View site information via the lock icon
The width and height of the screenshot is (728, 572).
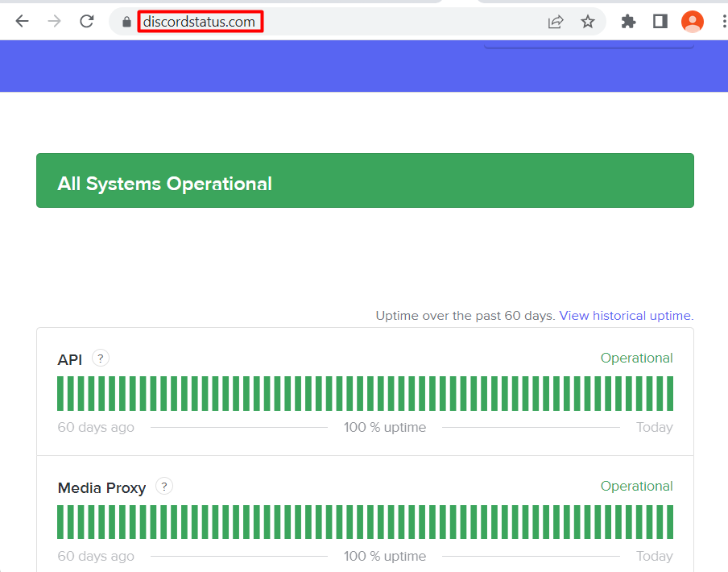pyautogui.click(x=126, y=22)
